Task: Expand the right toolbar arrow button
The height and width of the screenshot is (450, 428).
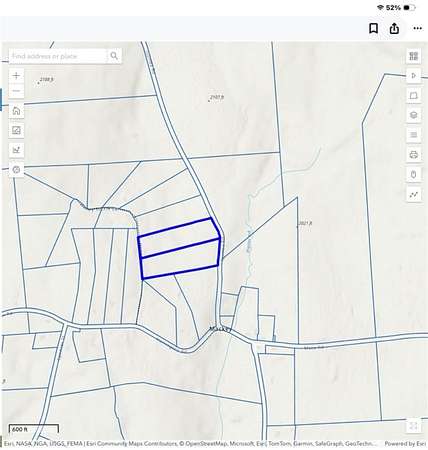Action: coord(413,76)
